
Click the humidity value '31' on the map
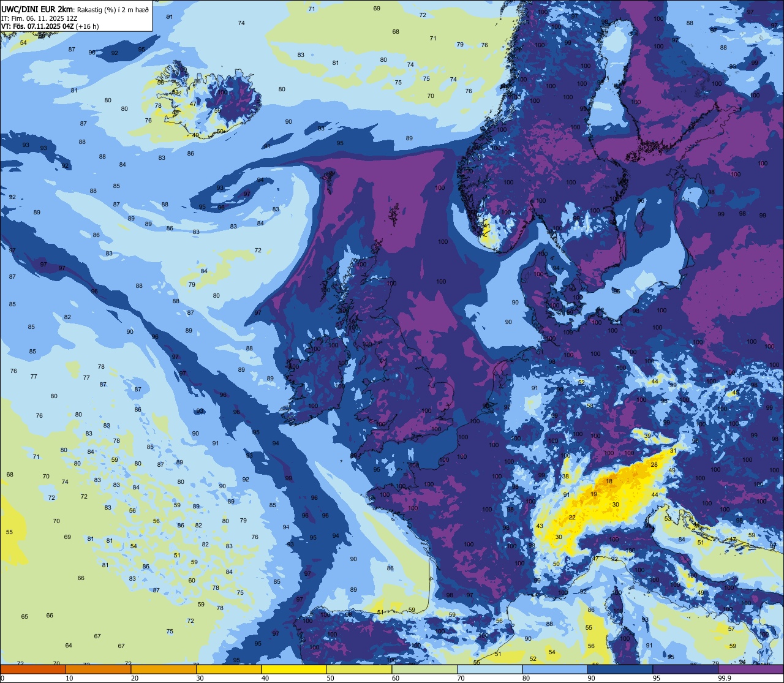coord(673,451)
